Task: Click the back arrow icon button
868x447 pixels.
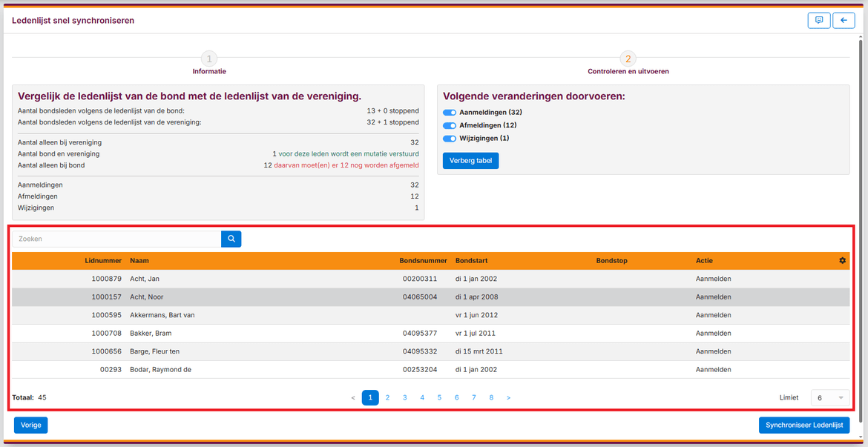Action: pos(844,21)
